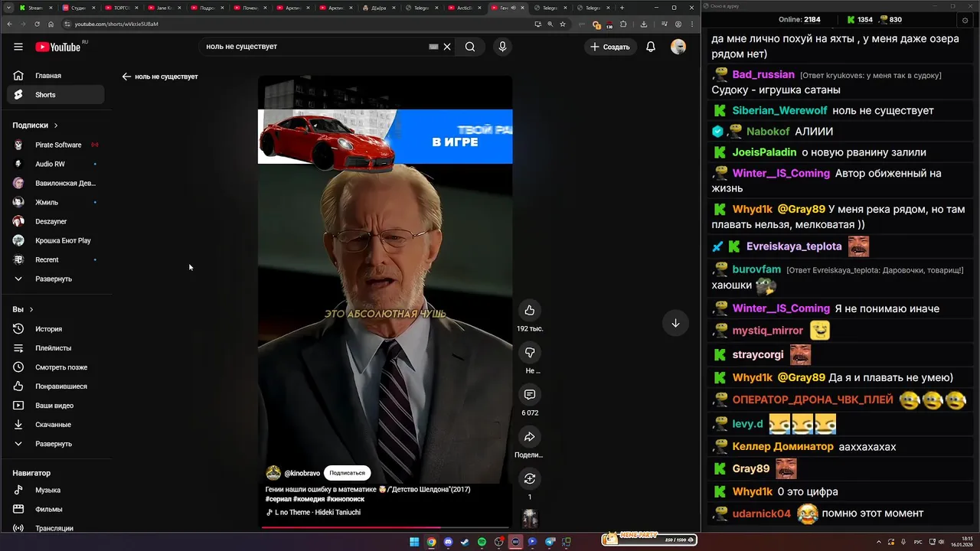Open Фильмы under Навигатор
The image size is (980, 551).
click(x=55, y=509)
